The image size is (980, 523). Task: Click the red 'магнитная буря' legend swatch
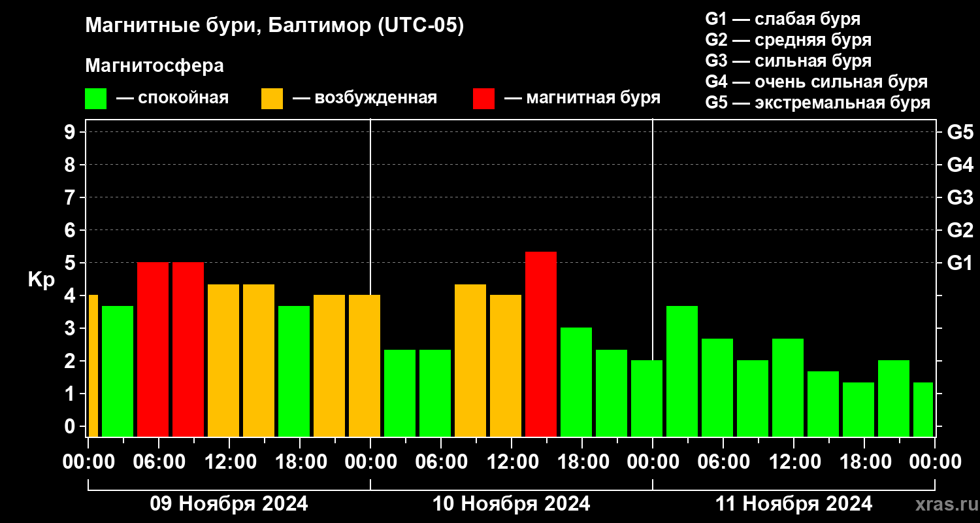coord(484,99)
